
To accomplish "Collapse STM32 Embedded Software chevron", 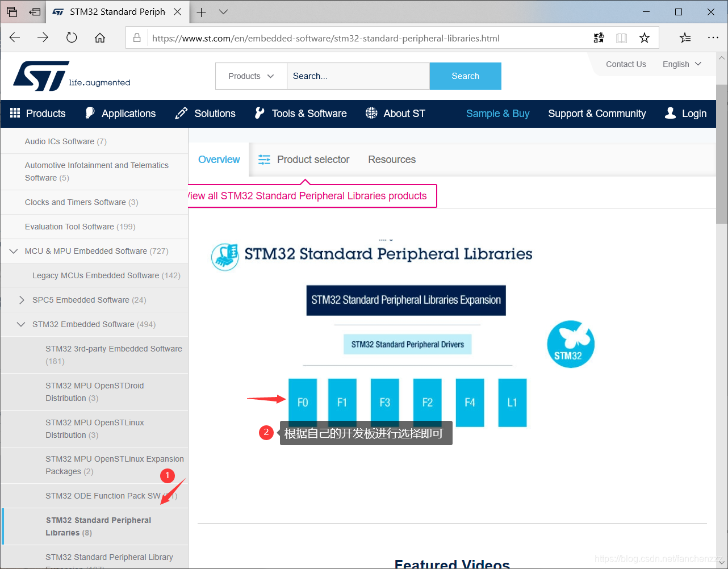I will point(21,324).
